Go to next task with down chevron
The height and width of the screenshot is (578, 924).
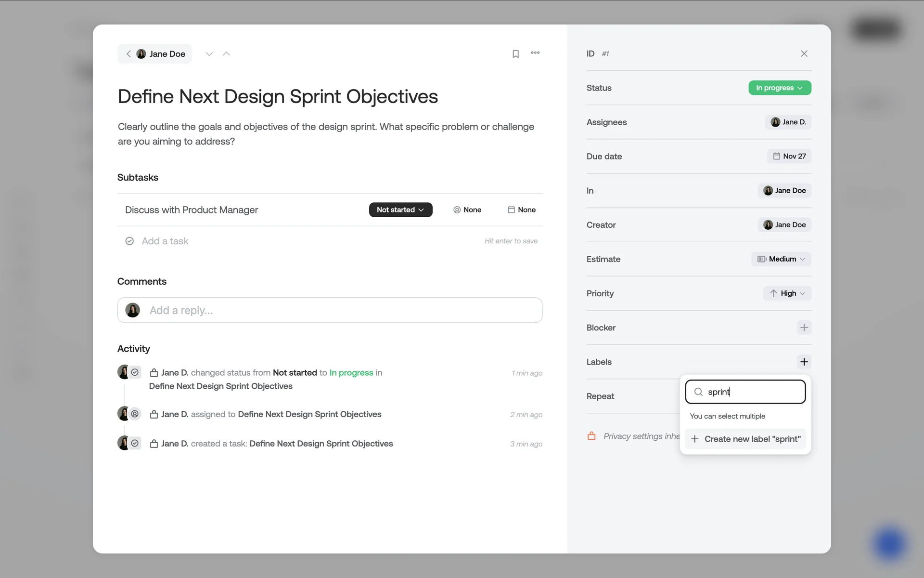[209, 54]
